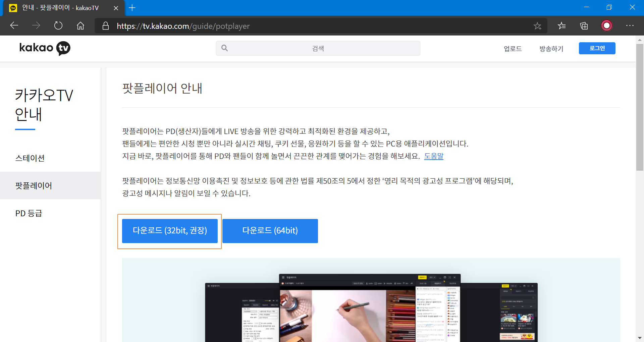
Task: Open the 업로드 upload link
Action: tap(513, 49)
